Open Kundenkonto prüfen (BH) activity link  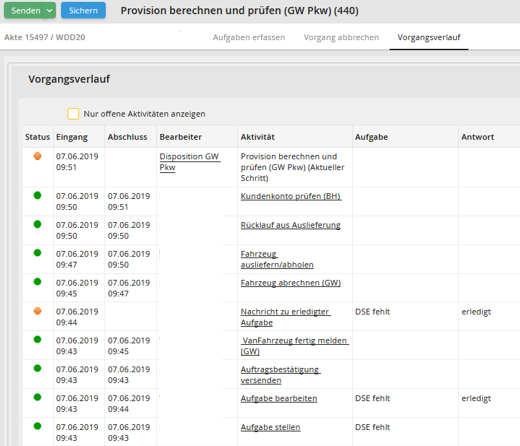291,196
